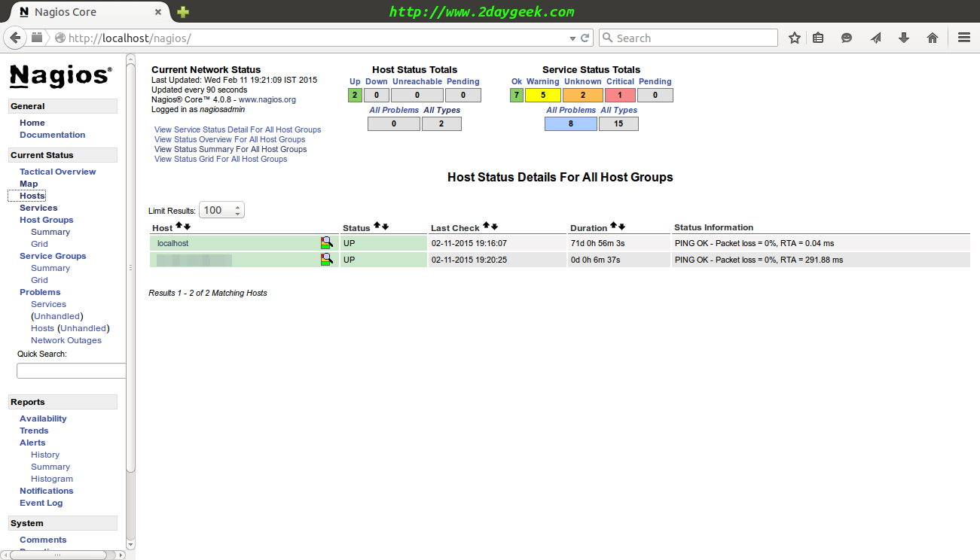Click green services Ok count 7
Screen dimensions: 980x560
point(516,95)
